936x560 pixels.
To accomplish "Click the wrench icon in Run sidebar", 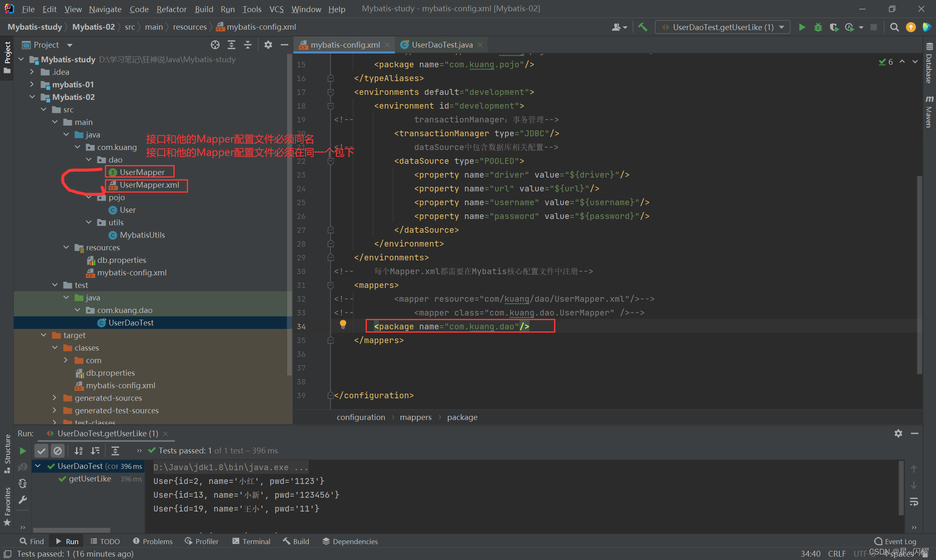I will pos(23,500).
